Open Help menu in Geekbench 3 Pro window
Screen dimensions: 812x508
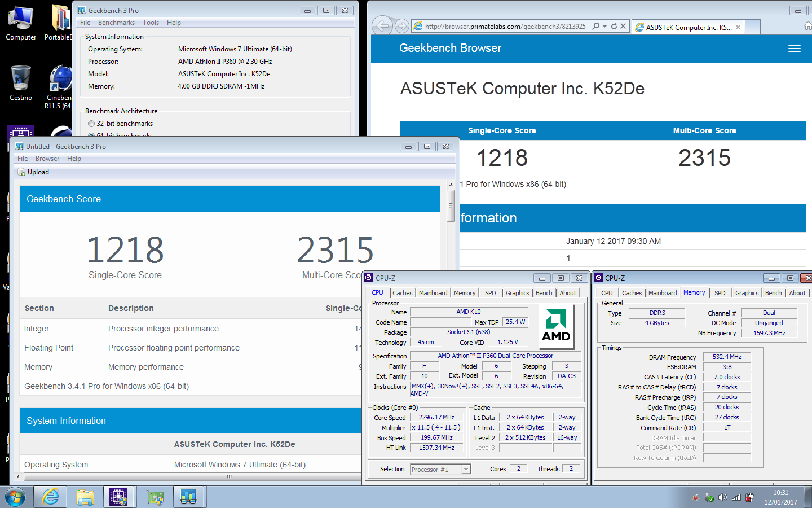pos(174,23)
